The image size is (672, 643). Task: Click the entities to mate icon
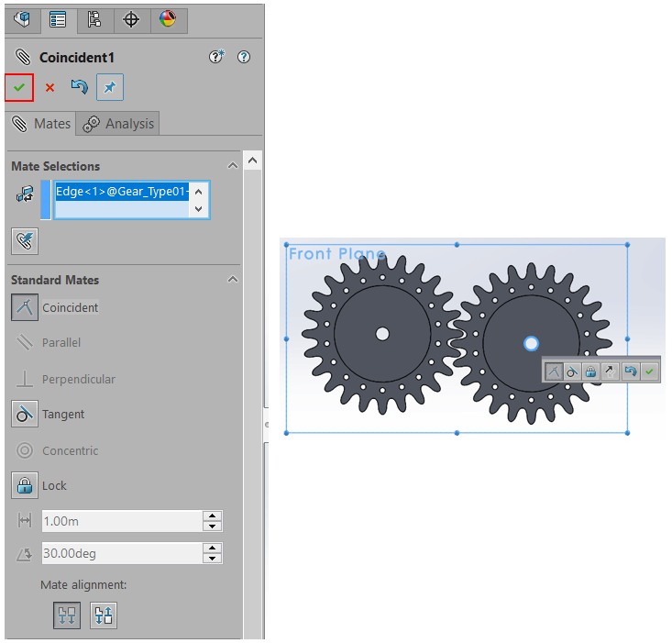[x=25, y=194]
